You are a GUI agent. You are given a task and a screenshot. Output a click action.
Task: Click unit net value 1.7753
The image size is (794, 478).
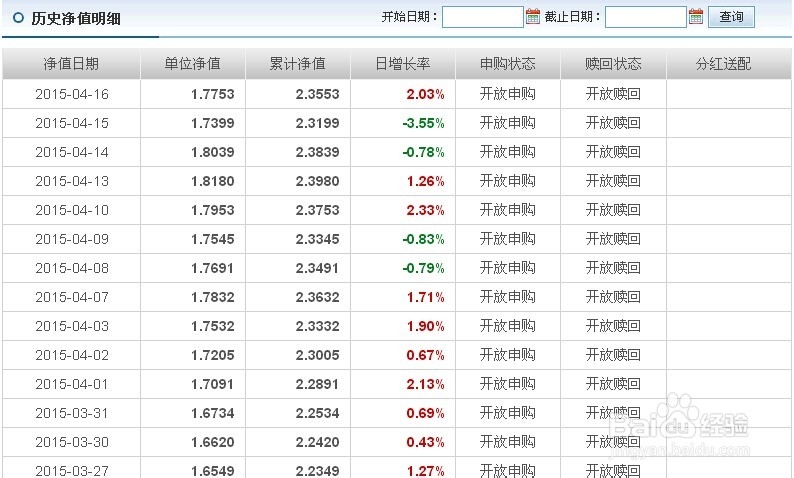click(213, 94)
